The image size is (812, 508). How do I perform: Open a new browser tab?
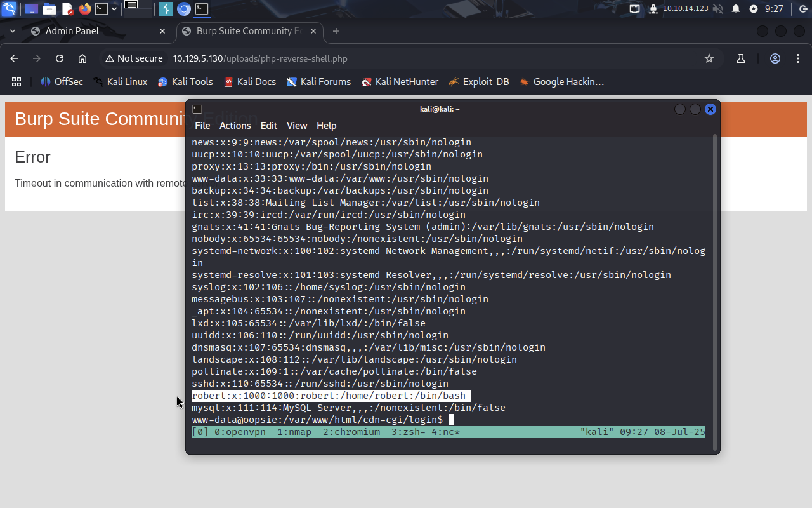click(x=336, y=31)
